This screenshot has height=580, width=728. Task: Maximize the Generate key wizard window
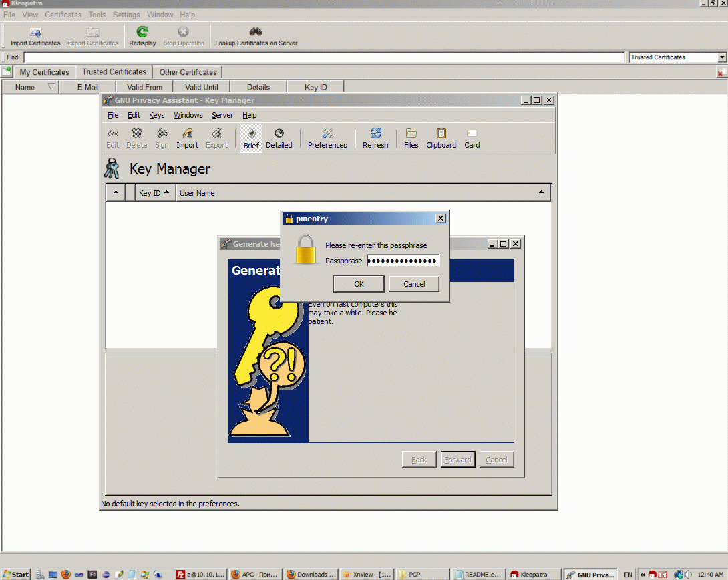[504, 243]
